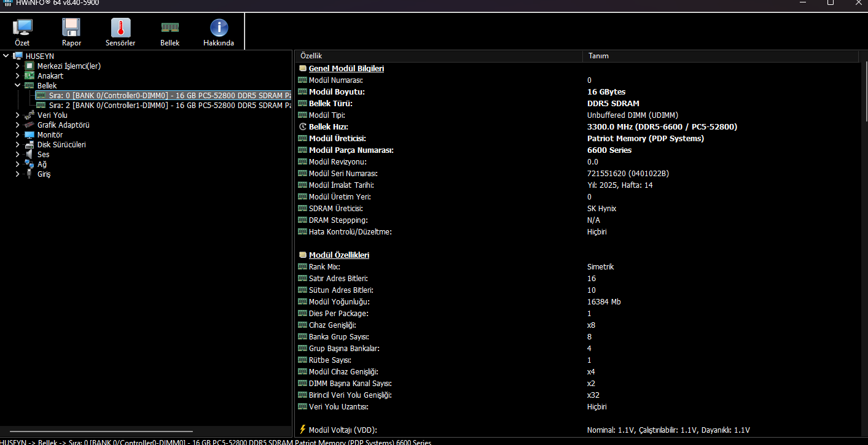Click the 6600 Series part number
868x445 pixels.
pyautogui.click(x=609, y=150)
